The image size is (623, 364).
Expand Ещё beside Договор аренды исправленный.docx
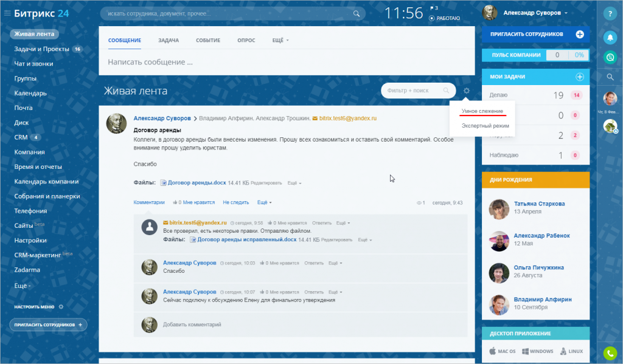click(365, 240)
